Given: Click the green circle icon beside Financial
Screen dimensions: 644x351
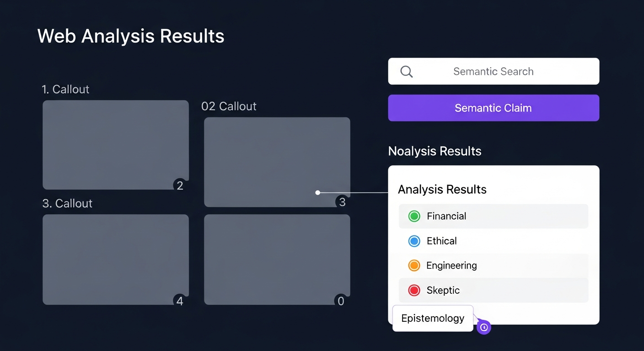Looking at the screenshot, I should click(414, 216).
